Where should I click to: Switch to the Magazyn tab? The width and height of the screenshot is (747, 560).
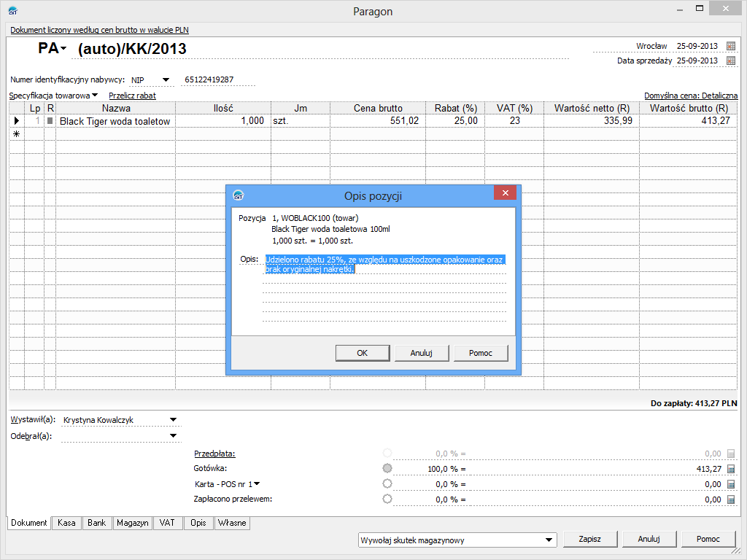click(132, 523)
